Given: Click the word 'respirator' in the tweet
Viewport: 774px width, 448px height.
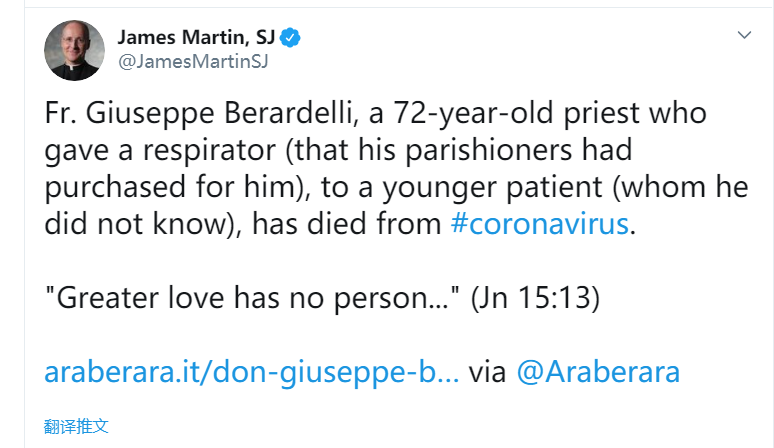Looking at the screenshot, I should click(x=203, y=150).
